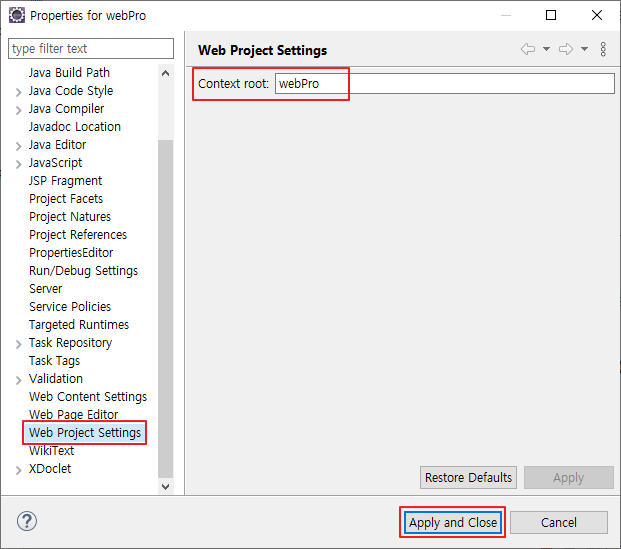Open the back history dropdown arrow
621x549 pixels.
tap(547, 49)
